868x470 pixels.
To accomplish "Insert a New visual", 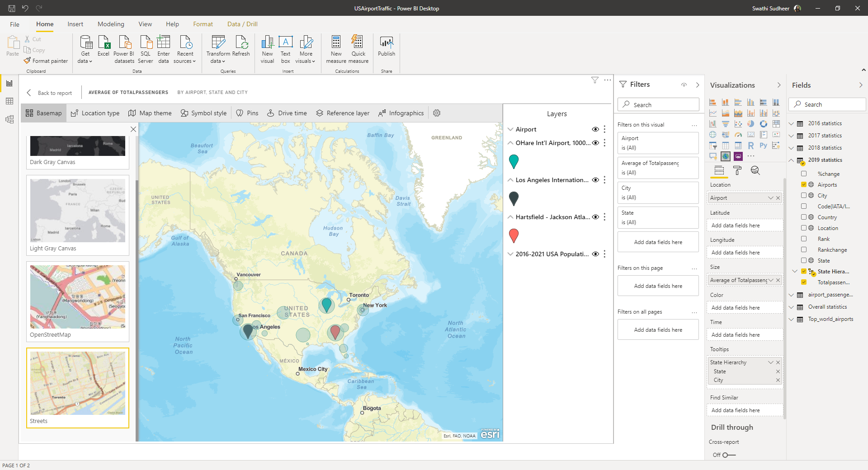I will pyautogui.click(x=268, y=49).
